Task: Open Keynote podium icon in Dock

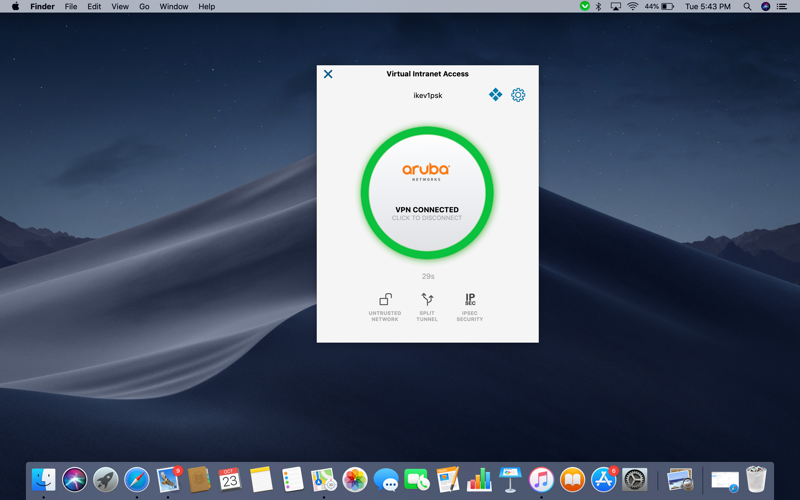Action: click(x=510, y=480)
